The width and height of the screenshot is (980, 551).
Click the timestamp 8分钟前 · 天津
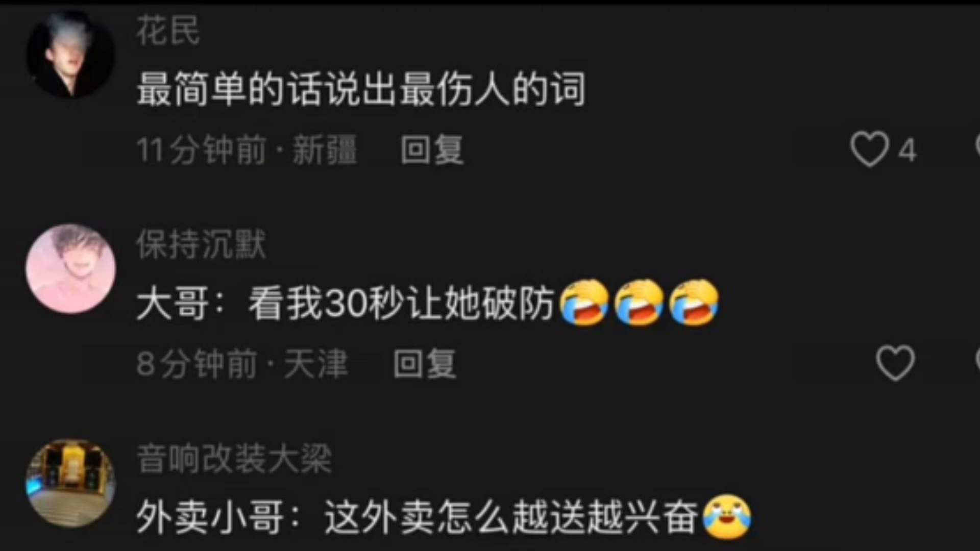pyautogui.click(x=242, y=364)
